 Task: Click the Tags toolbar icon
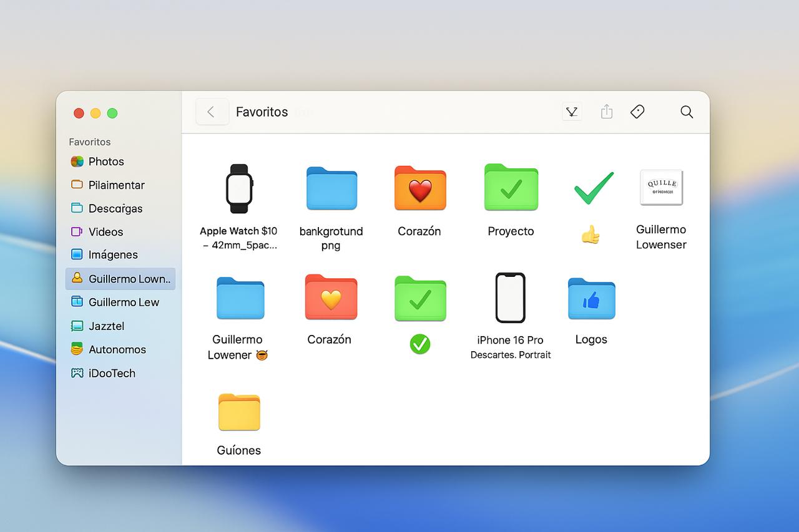tap(637, 112)
